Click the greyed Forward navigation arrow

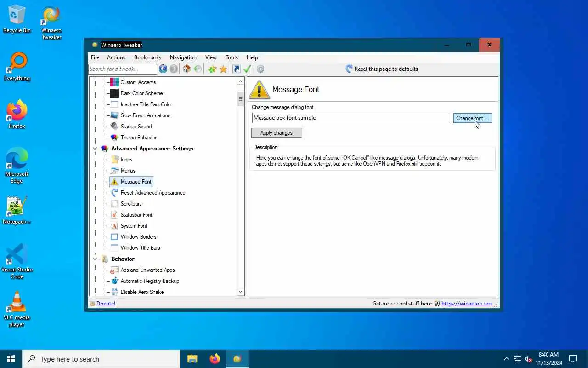tap(173, 69)
